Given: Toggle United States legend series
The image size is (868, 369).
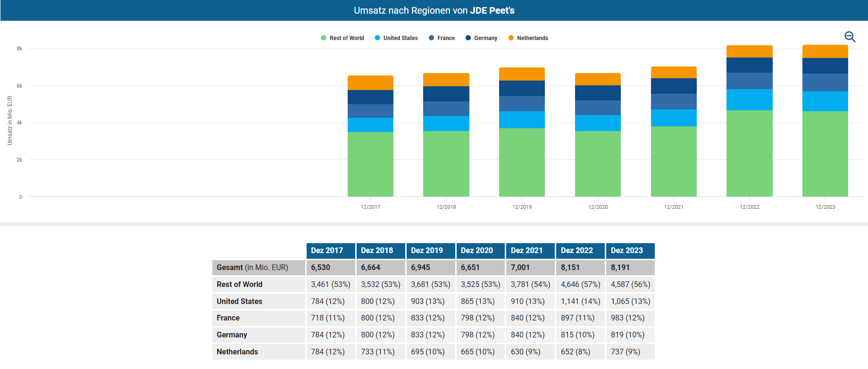Looking at the screenshot, I should [x=396, y=38].
